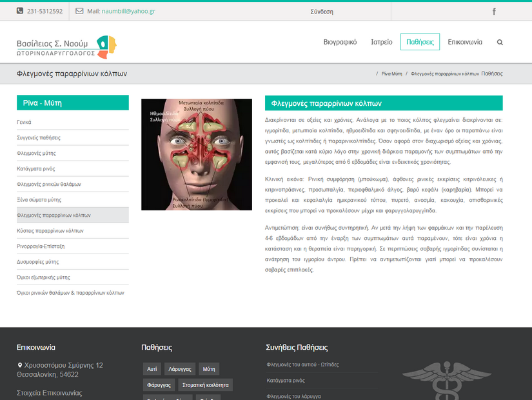Click the Φάρυγγας tag button
This screenshot has height=400, width=532.
coord(159,385)
